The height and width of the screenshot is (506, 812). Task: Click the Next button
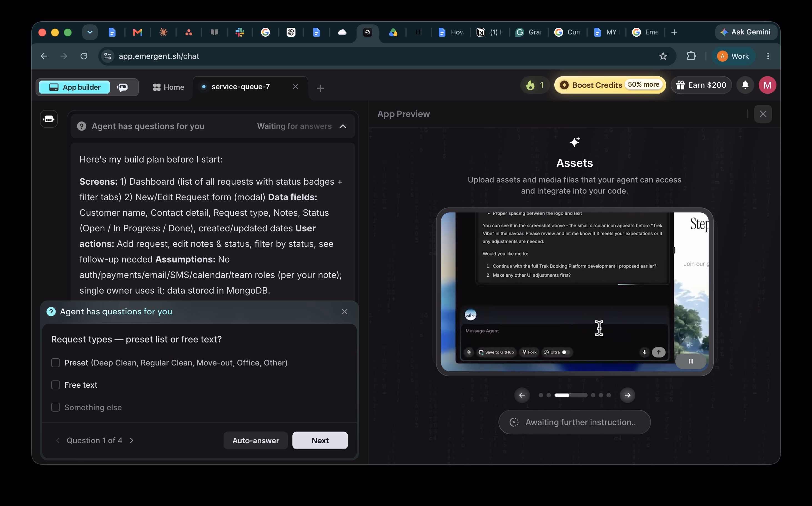(x=320, y=440)
